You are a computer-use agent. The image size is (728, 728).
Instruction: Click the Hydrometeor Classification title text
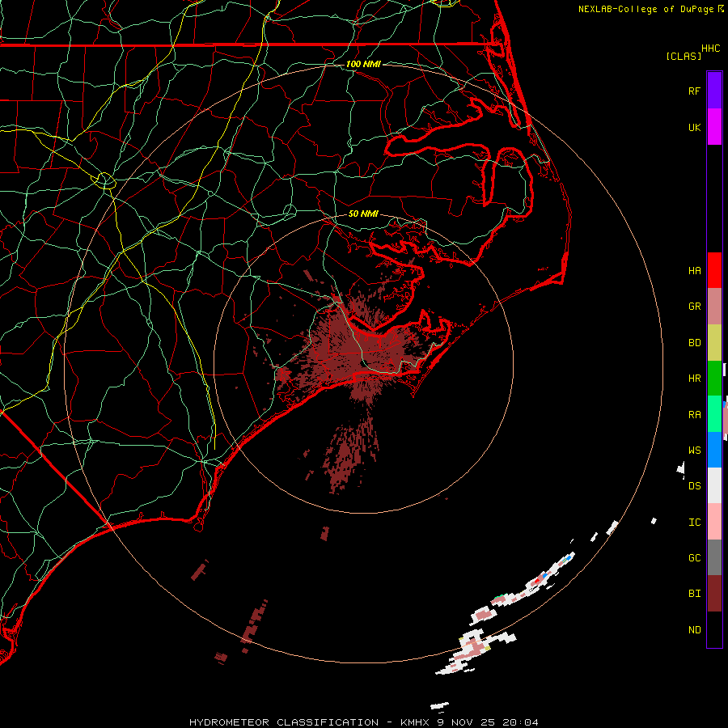[284, 722]
